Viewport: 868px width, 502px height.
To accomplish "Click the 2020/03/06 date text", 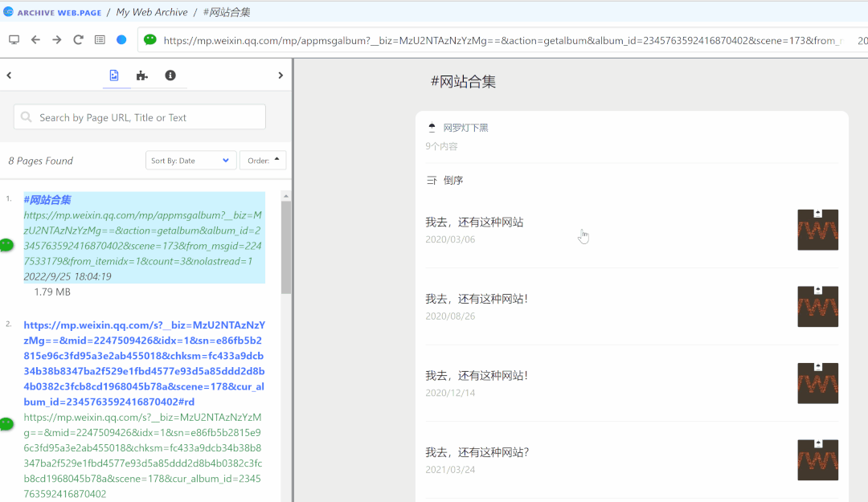I will click(x=450, y=239).
